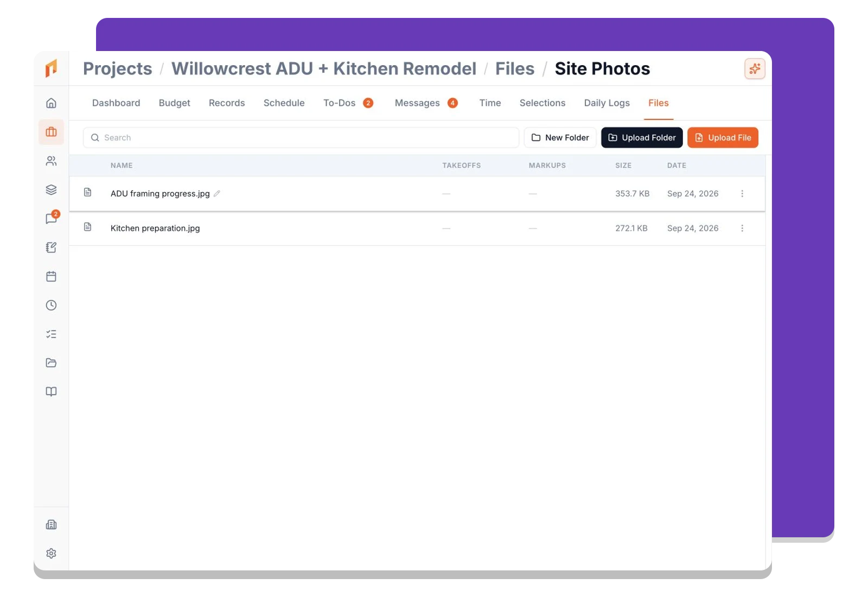Image resolution: width=868 pixels, height=597 pixels.
Task: Open the company building sidebar icon
Action: [51, 524]
